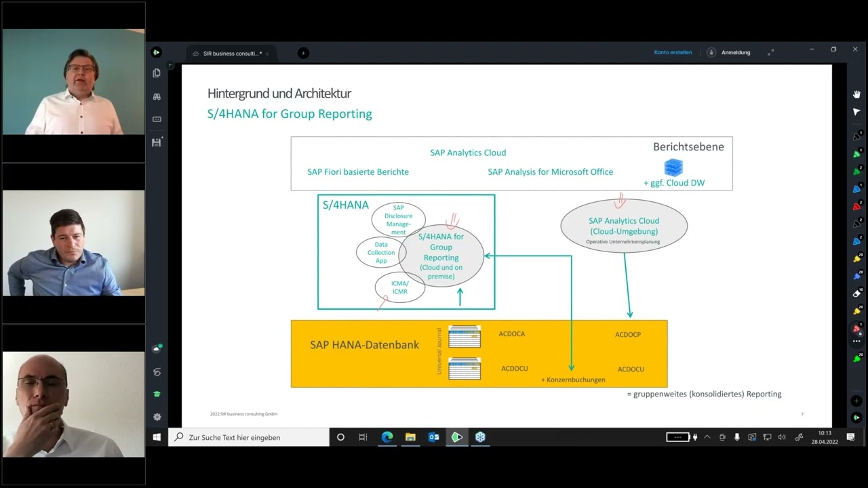Click the microphone tray icon
The width and height of the screenshot is (868, 488).
click(x=737, y=437)
